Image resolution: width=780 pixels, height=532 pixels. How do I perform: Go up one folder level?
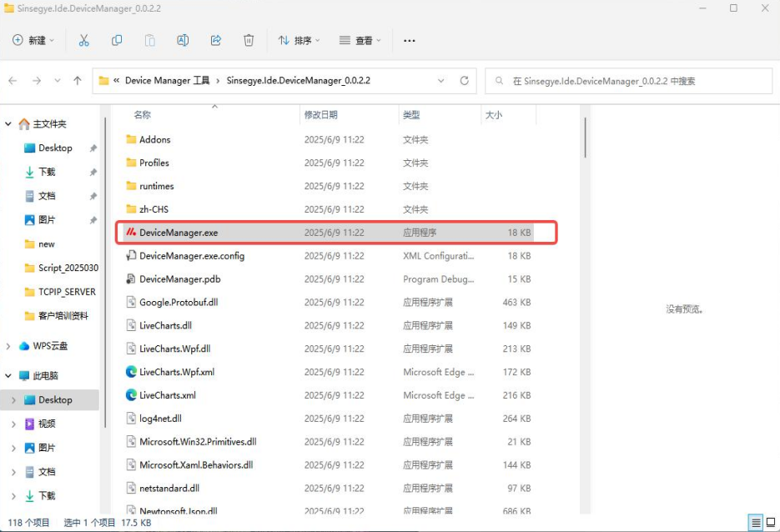78,81
